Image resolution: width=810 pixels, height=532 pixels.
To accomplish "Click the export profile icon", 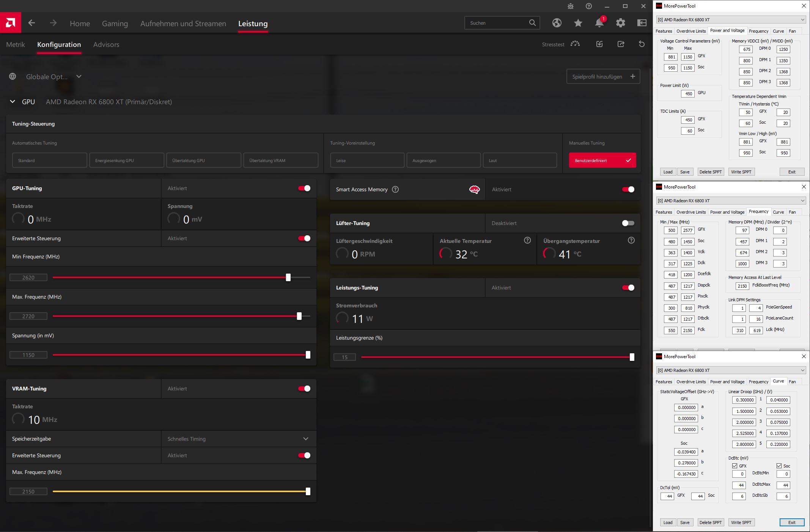I will [x=621, y=44].
